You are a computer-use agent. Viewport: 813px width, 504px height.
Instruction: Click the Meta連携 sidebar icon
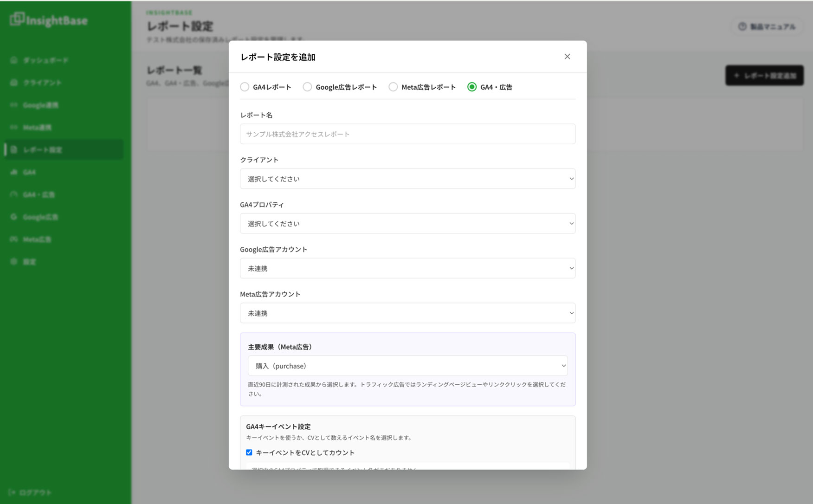click(x=13, y=127)
